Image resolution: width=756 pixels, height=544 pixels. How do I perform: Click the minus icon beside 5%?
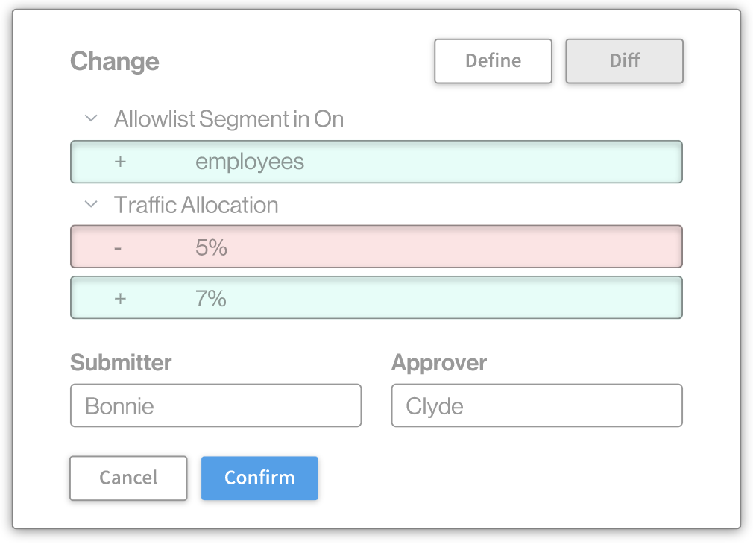tap(118, 247)
